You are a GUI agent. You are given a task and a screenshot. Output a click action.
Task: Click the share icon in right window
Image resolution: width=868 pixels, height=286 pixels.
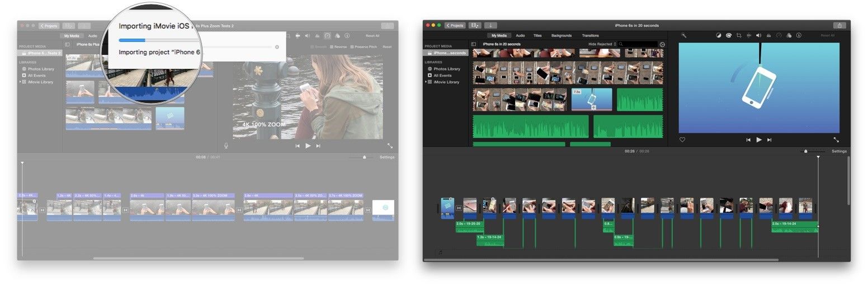tap(839, 25)
